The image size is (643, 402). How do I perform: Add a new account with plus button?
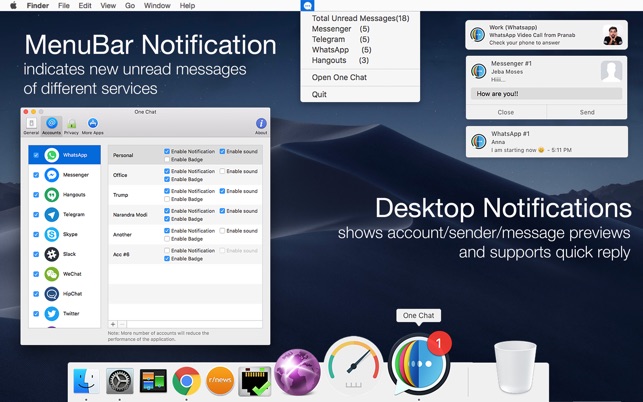(x=113, y=324)
